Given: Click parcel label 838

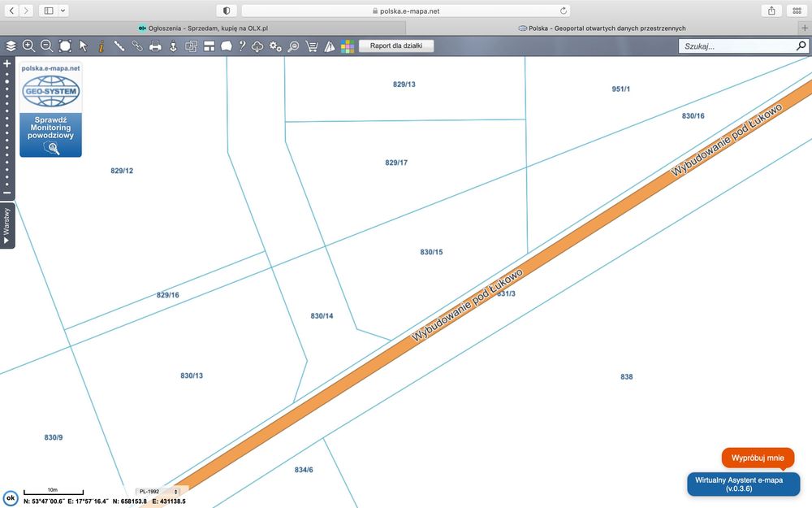Looking at the screenshot, I should (627, 377).
